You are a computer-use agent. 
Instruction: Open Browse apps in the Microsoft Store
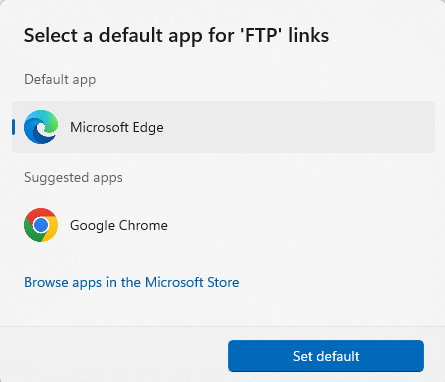tap(132, 282)
